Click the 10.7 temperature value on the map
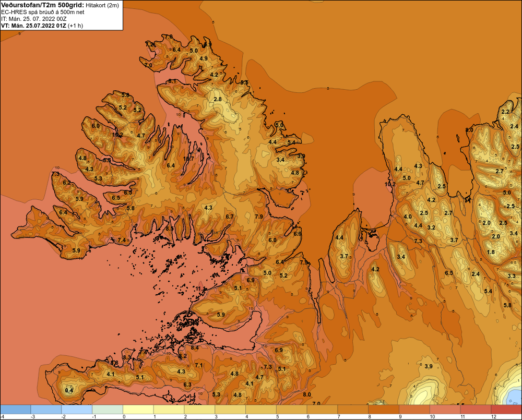Viewport: 522px width, 420px height. pos(188,159)
